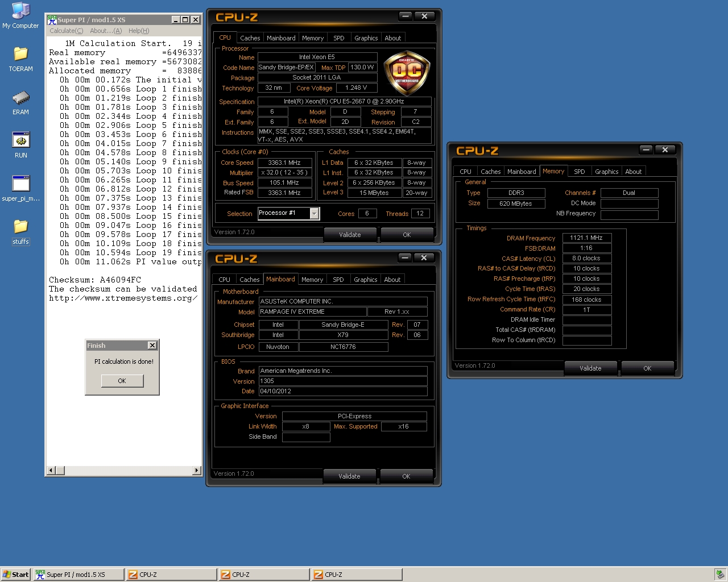Click the BIOS date 04/10/2012 field
The height and width of the screenshot is (582, 728).
tap(343, 391)
